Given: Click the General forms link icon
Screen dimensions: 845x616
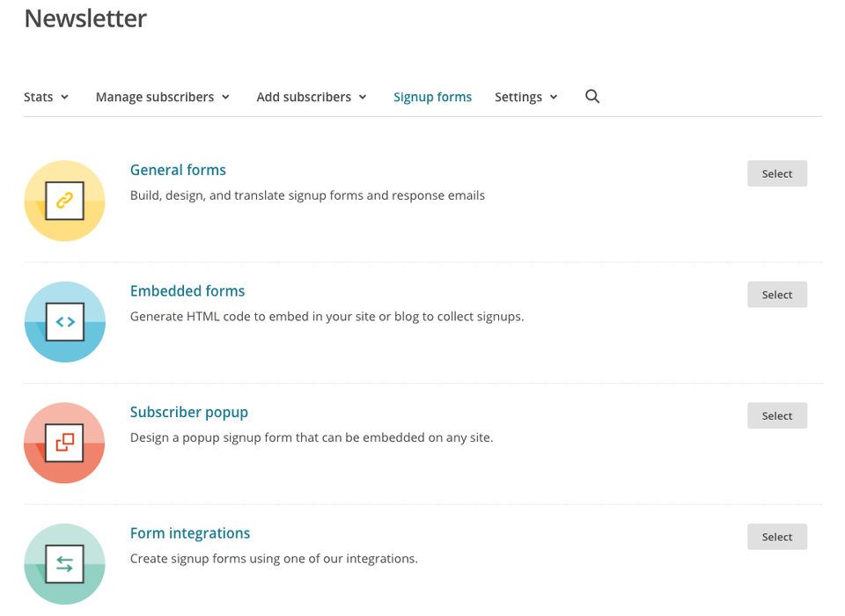Looking at the screenshot, I should 64,201.
